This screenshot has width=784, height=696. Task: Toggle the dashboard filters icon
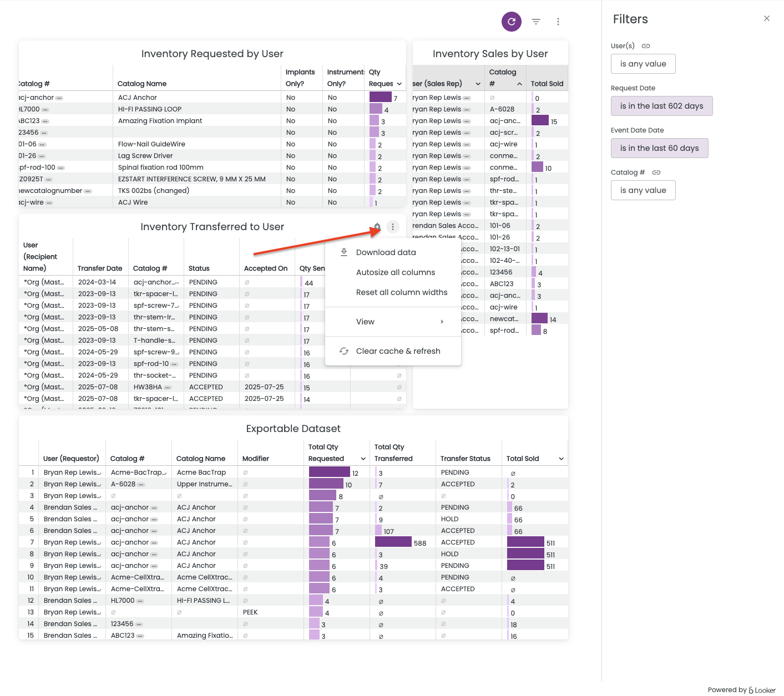536,22
